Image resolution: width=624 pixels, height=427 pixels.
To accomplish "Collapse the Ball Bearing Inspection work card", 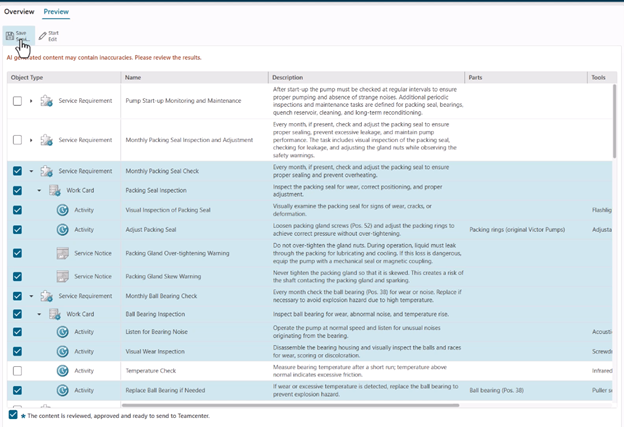I will click(39, 314).
